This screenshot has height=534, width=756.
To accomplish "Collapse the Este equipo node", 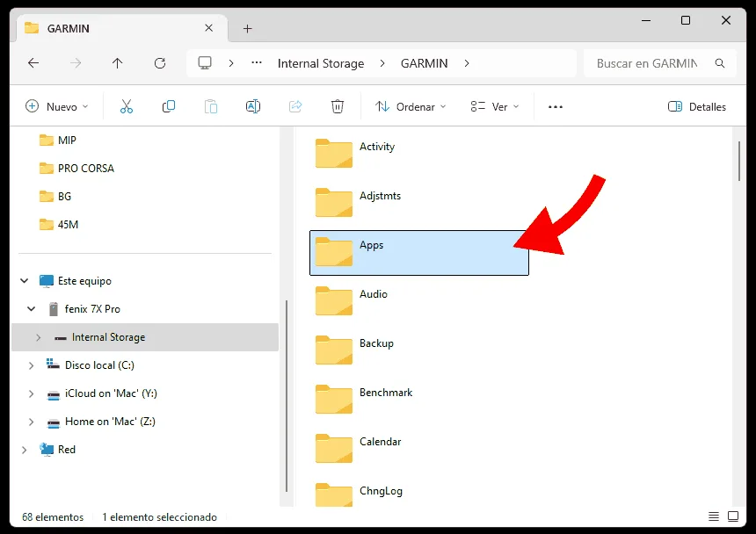I will pos(24,281).
